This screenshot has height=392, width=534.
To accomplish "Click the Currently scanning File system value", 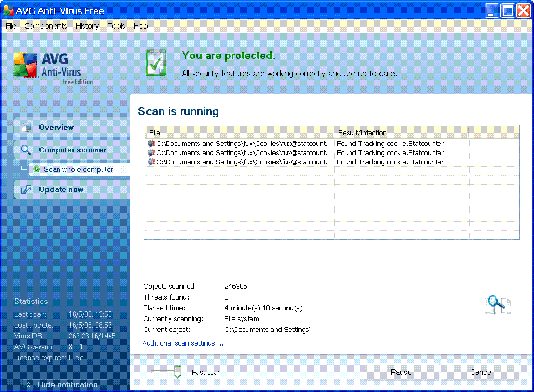I will coord(242,319).
